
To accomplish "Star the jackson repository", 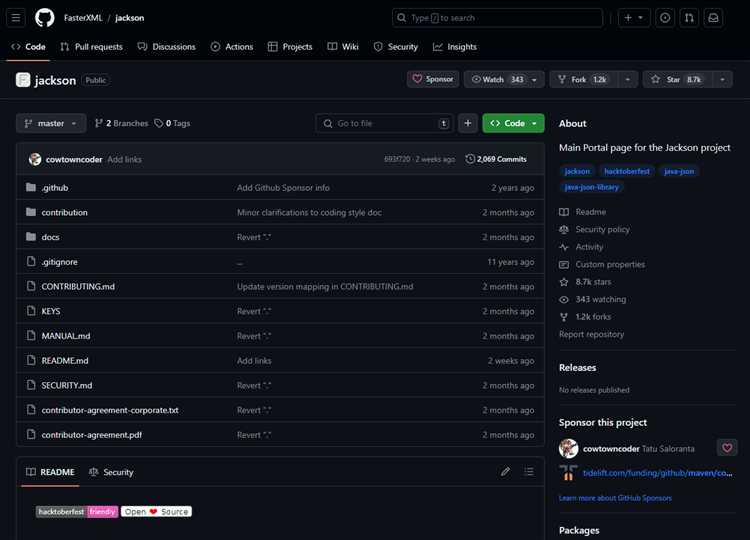I will coord(677,79).
